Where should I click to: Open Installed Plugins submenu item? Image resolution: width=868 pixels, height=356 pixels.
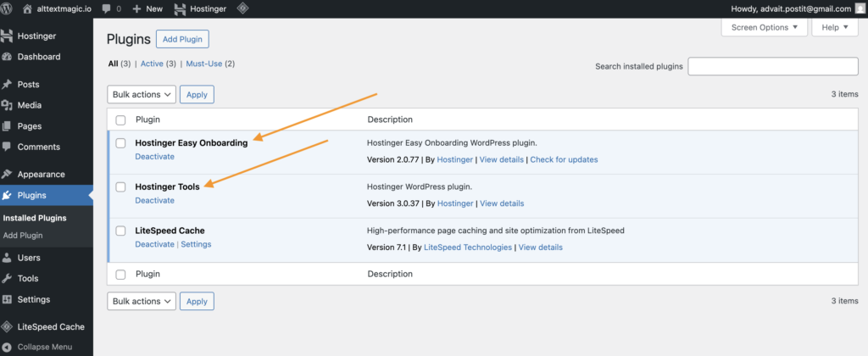pyautogui.click(x=35, y=218)
